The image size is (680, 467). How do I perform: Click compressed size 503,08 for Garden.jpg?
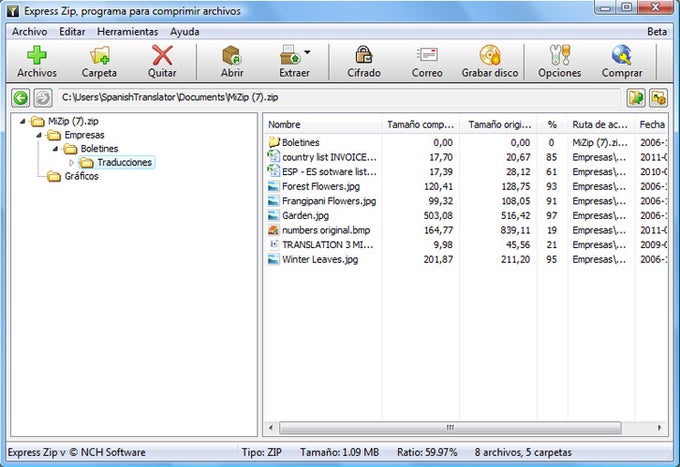click(x=438, y=216)
